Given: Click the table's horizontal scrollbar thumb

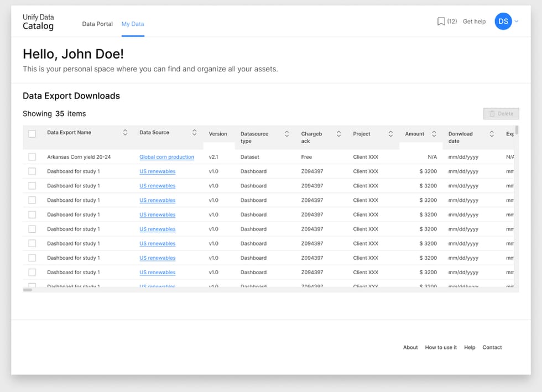Looking at the screenshot, I should coord(28,290).
